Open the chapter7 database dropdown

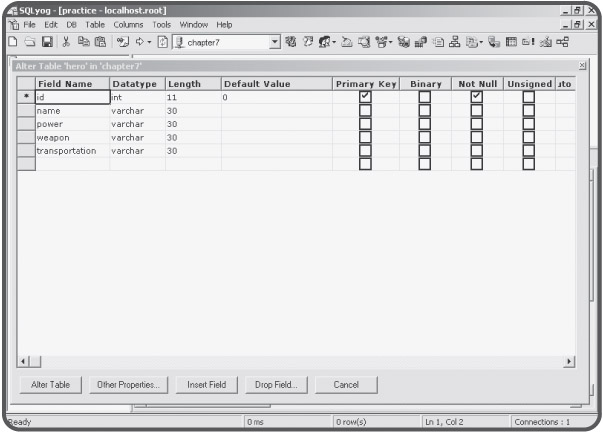(277, 41)
